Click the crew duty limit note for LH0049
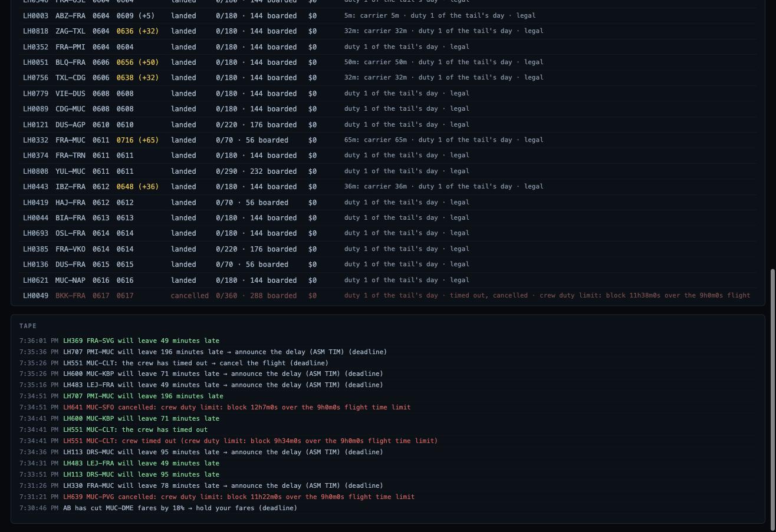 point(645,295)
